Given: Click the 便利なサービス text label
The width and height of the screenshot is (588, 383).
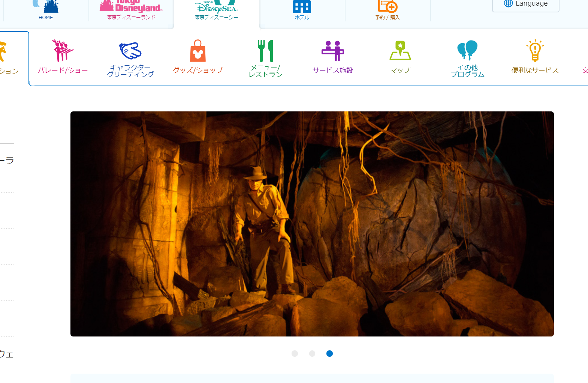Looking at the screenshot, I should [x=535, y=71].
